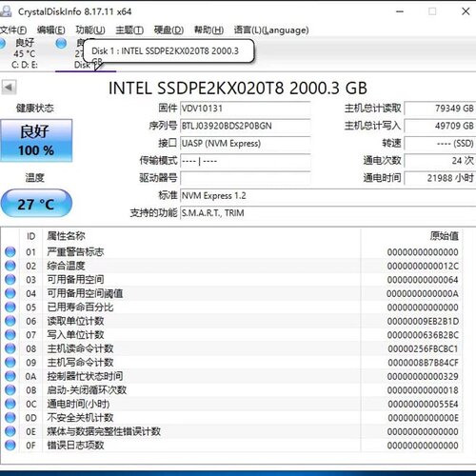Click status orb for attribute 0C 通电时间(小时)

click(x=10, y=404)
